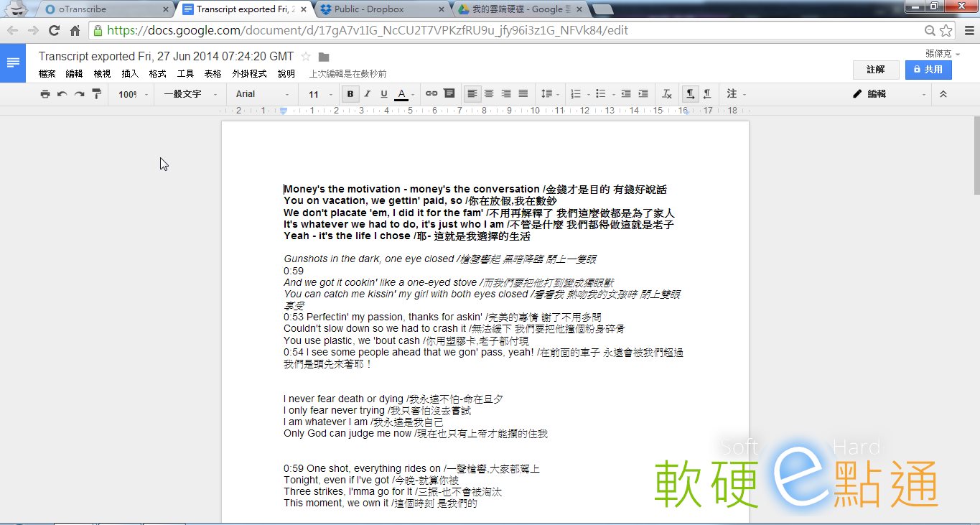Open the 注 input tools dropdown
This screenshot has height=525, width=980.
coord(737,94)
